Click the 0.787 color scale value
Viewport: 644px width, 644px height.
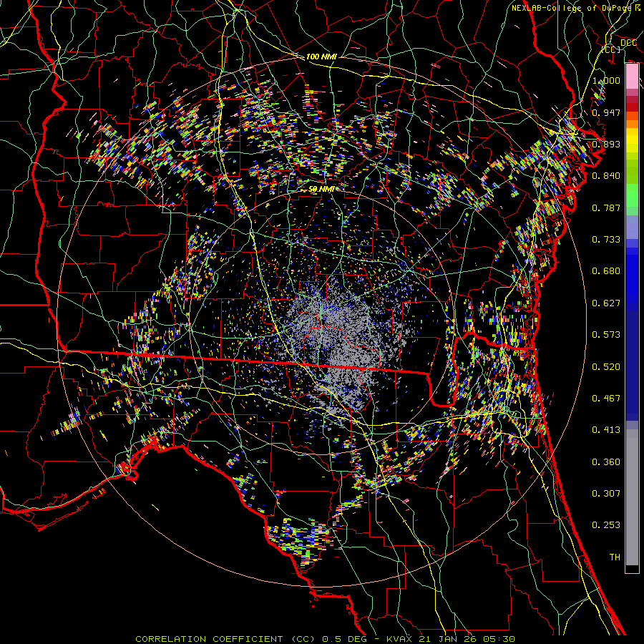(x=606, y=208)
